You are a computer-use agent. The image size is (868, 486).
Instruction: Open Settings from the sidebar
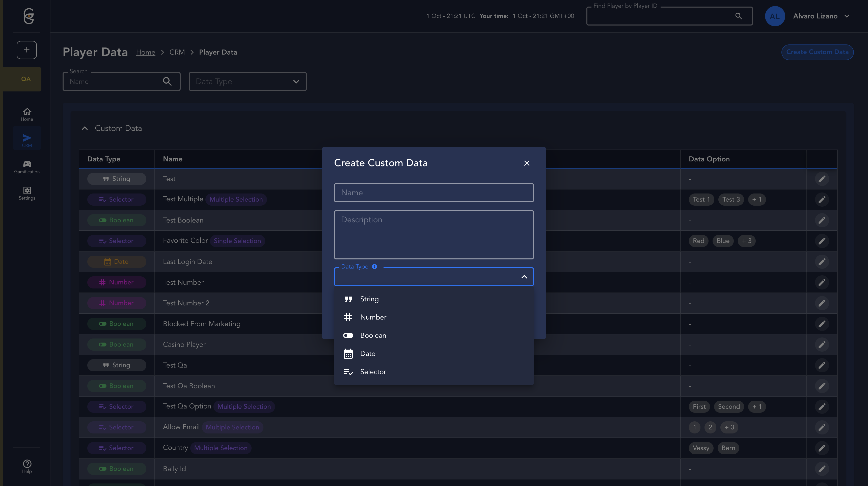click(27, 193)
